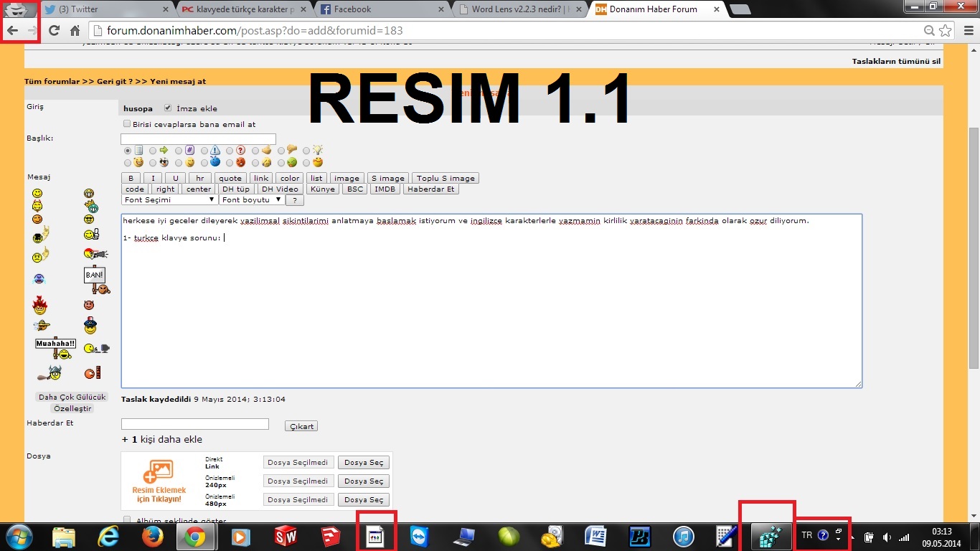
Task: Open the Chrome magnifier zoom icon in address bar
Action: (x=929, y=31)
